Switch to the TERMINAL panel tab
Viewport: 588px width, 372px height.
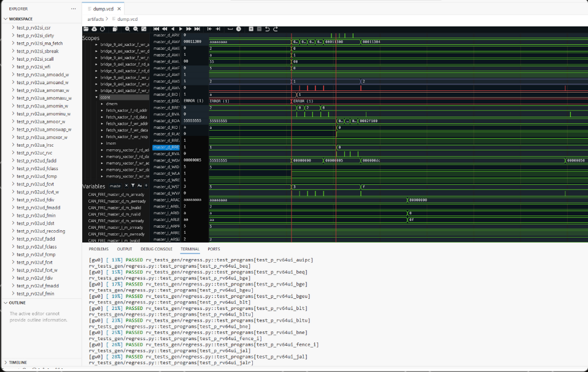pos(190,249)
